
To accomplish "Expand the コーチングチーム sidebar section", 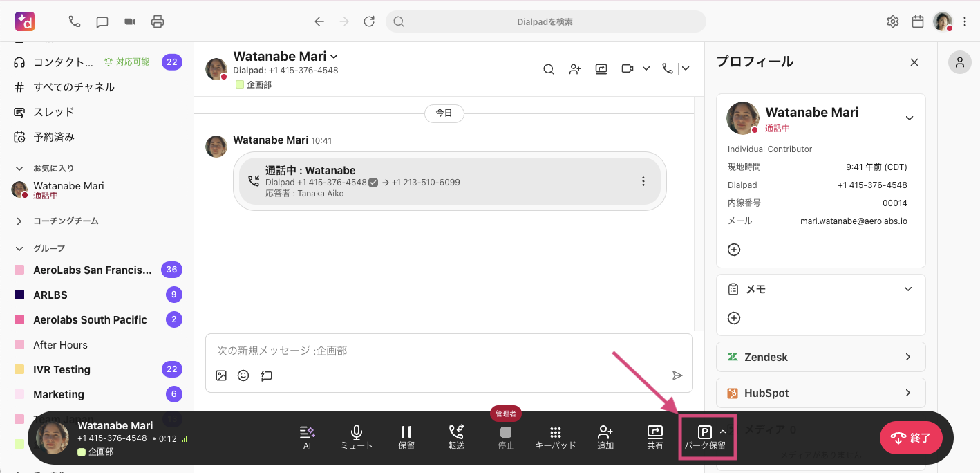I will pyautogui.click(x=19, y=221).
